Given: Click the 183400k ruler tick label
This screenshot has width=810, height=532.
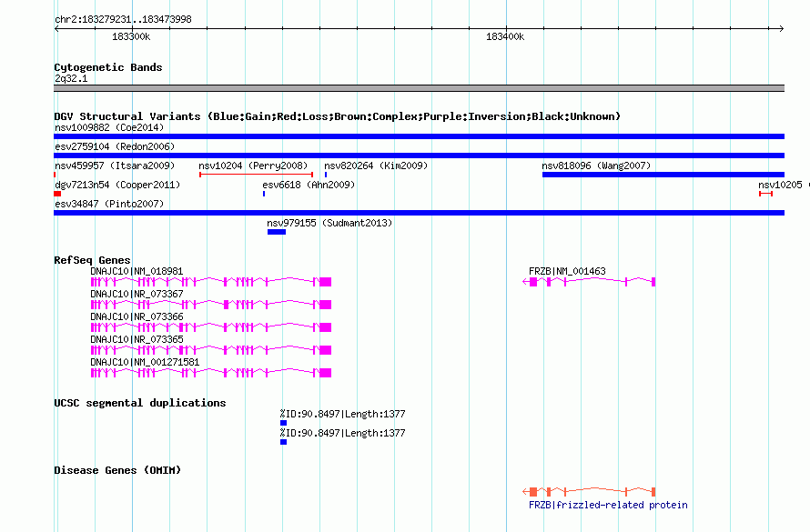Looking at the screenshot, I should click(505, 36).
